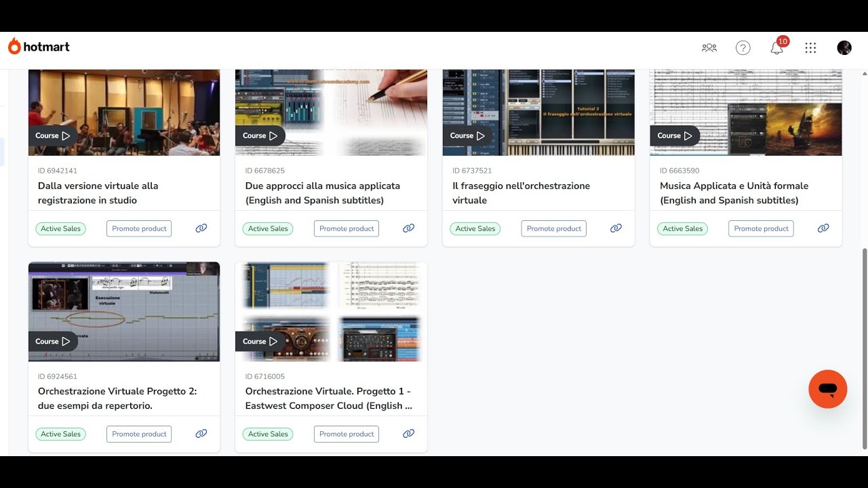The image size is (868, 488).
Task: Select text ID 6737521
Action: [472, 171]
